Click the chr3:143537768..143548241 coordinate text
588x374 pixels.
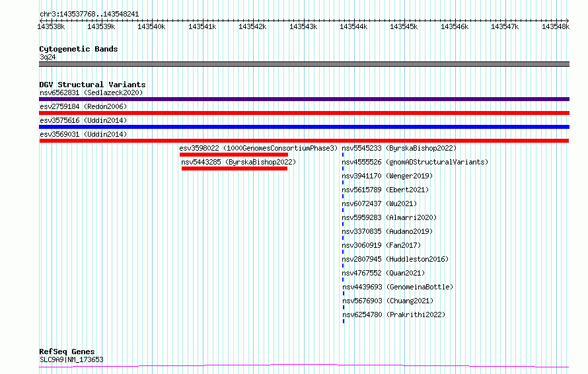coord(89,15)
